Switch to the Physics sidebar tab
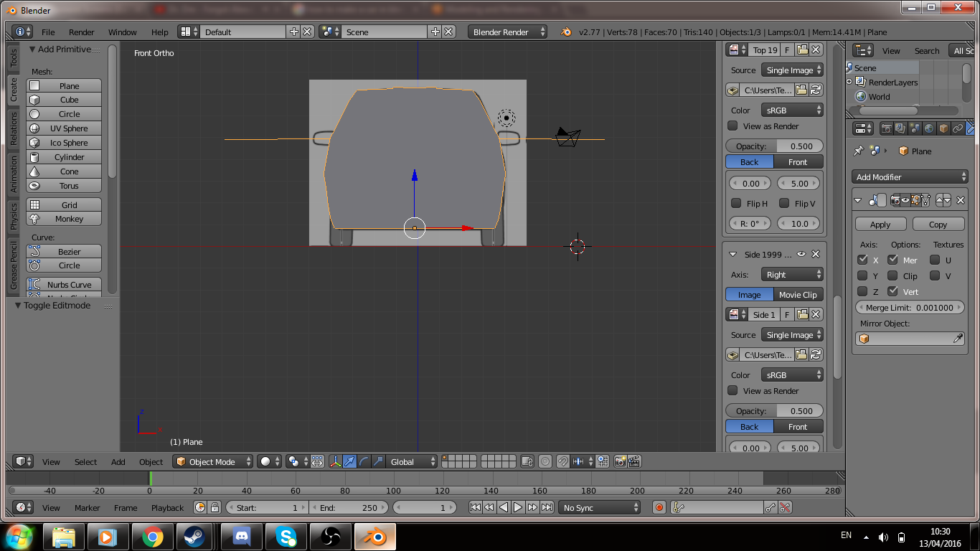This screenshot has height=551, width=980. pos(13,216)
